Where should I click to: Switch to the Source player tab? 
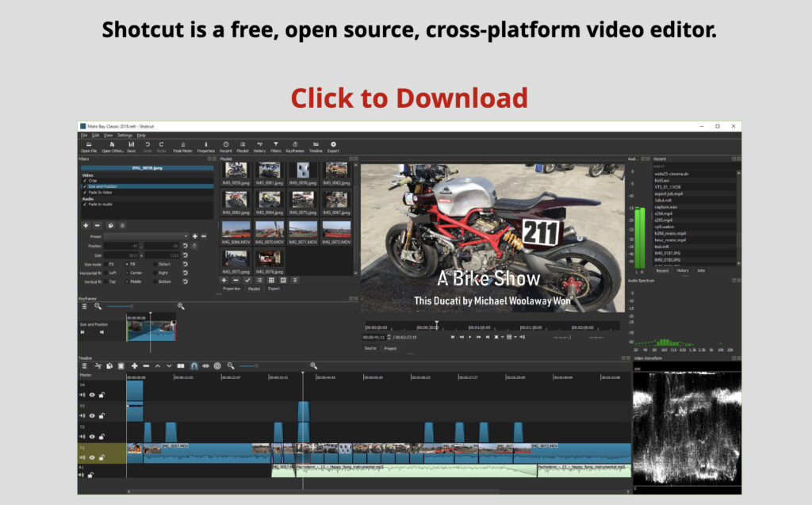[x=370, y=349]
